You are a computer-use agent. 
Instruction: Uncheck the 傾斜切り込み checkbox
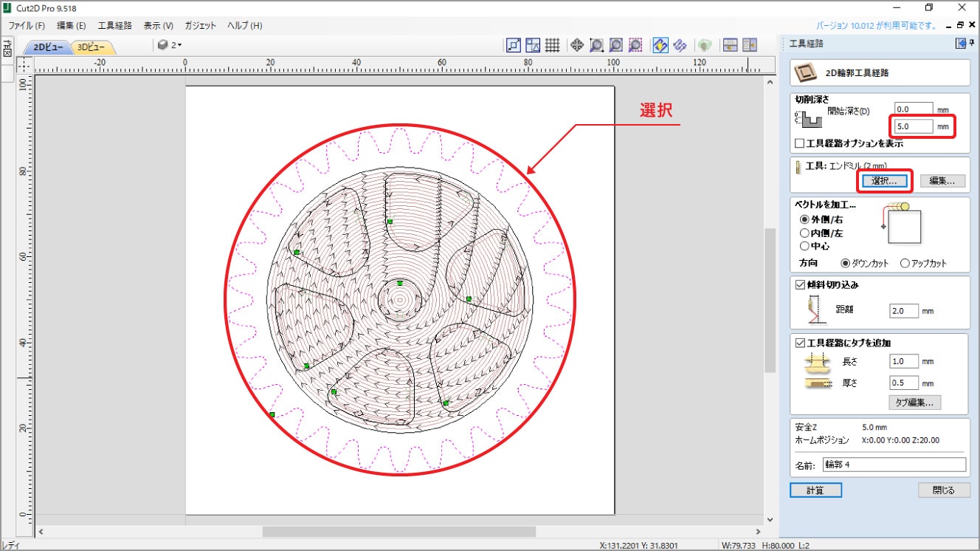[800, 284]
